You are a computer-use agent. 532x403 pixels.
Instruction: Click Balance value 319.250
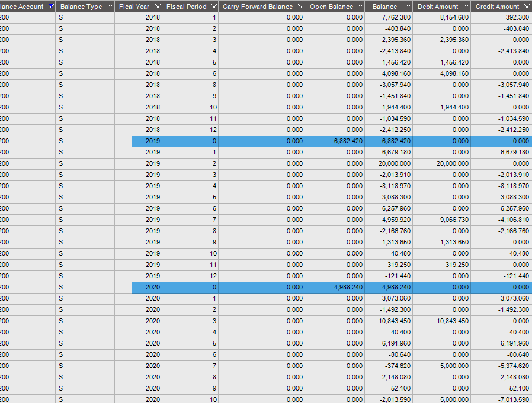click(x=399, y=265)
